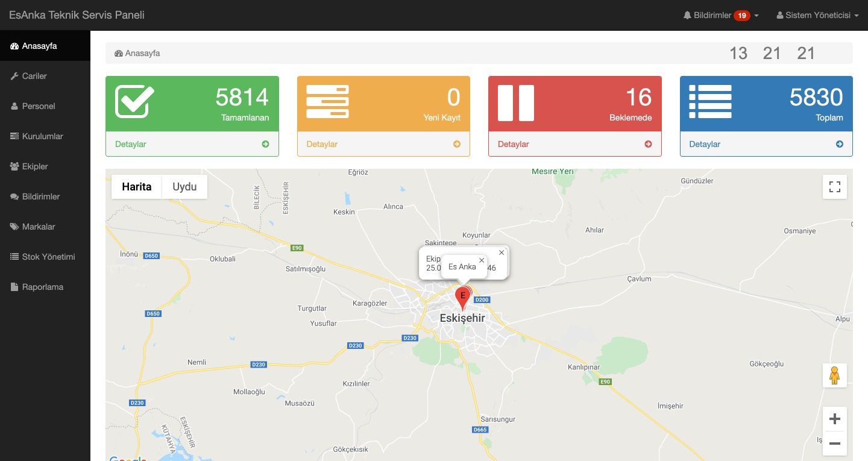Open notifications via the bell icon
Screen dimensions: 868x461
click(x=687, y=14)
